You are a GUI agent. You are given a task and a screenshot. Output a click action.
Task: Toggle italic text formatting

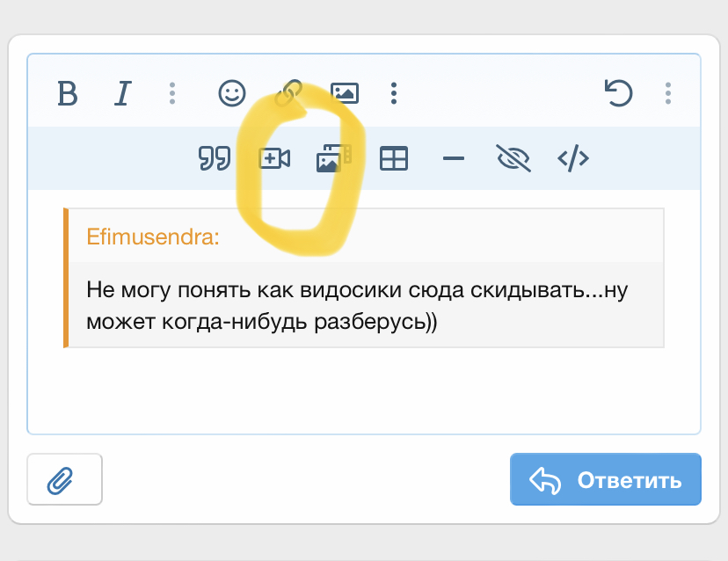click(123, 93)
